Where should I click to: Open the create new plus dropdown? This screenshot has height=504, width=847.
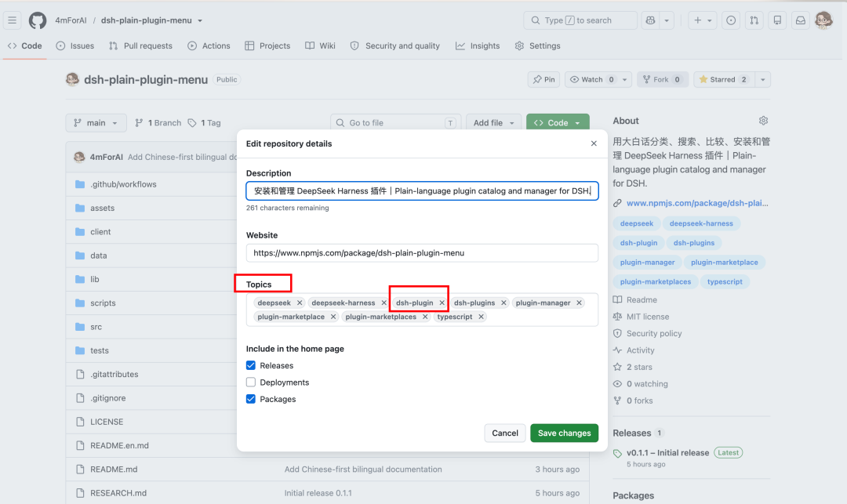[x=703, y=20]
